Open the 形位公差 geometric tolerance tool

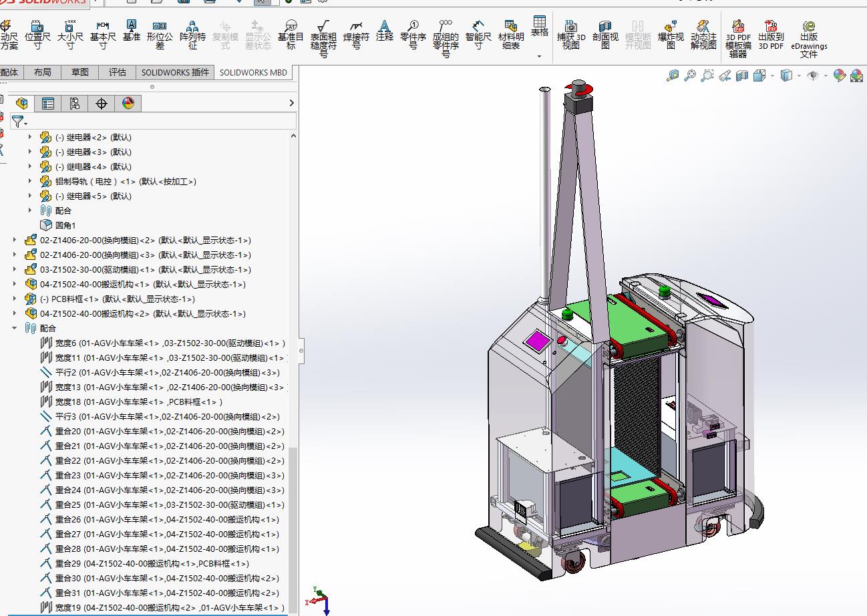[x=160, y=35]
